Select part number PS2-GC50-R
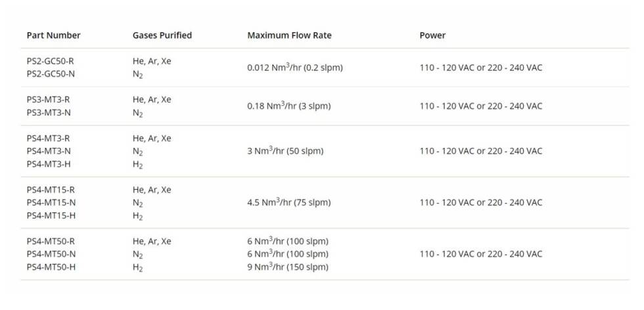 click(x=51, y=61)
